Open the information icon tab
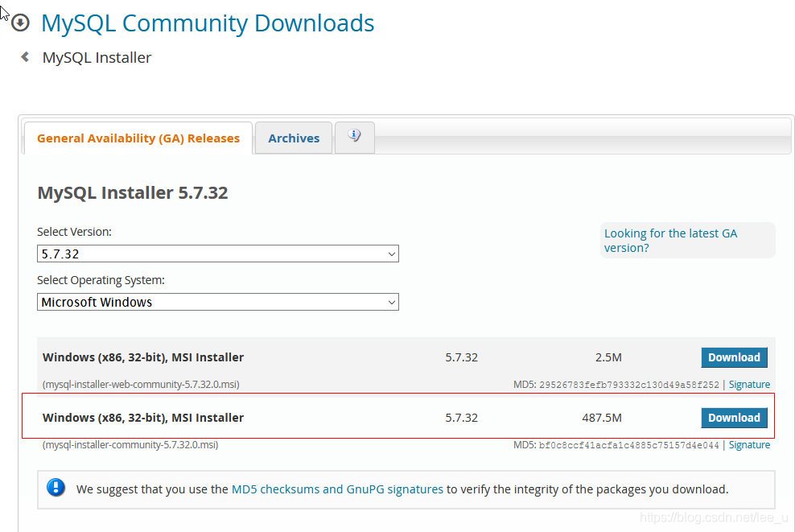The width and height of the screenshot is (795, 532). tap(354, 137)
